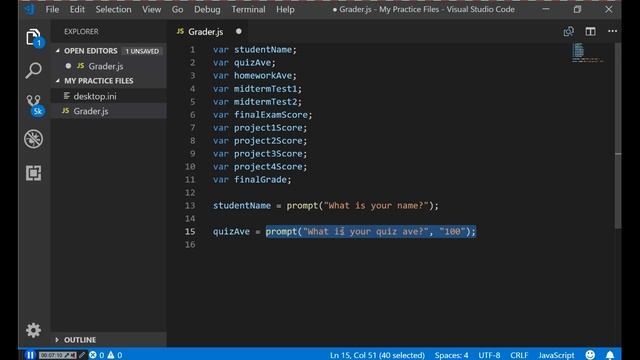Collapse the Open Editors section
The height and width of the screenshot is (360, 640).
coord(58,51)
